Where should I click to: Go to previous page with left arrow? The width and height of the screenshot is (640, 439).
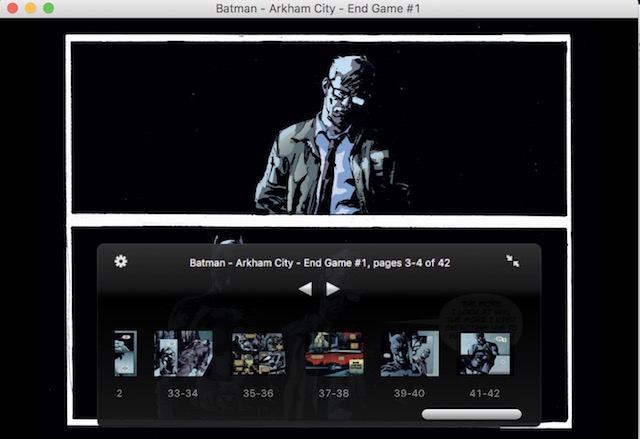306,289
